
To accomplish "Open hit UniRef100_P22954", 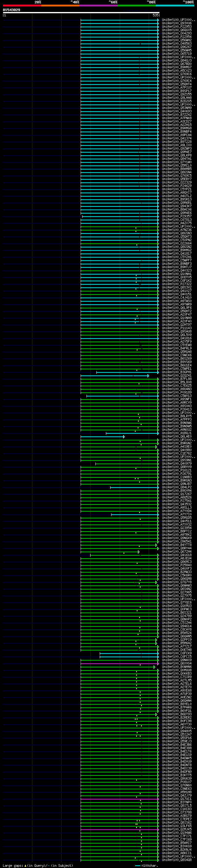I will [x=177, y=37].
